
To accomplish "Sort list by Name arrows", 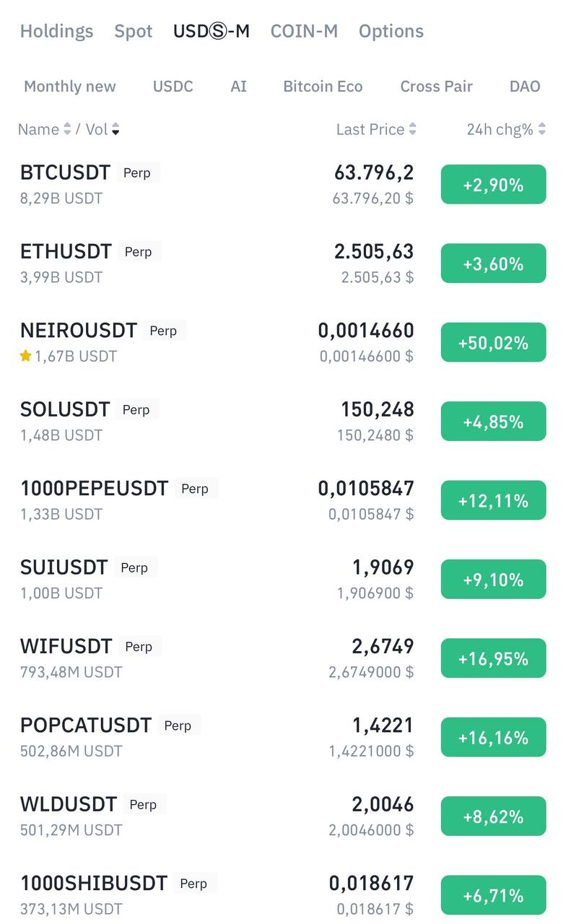I will [67, 129].
